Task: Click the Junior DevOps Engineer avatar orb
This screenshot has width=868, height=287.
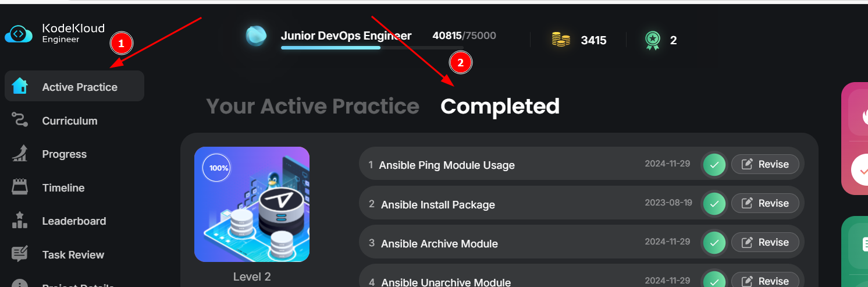Action: click(x=256, y=36)
